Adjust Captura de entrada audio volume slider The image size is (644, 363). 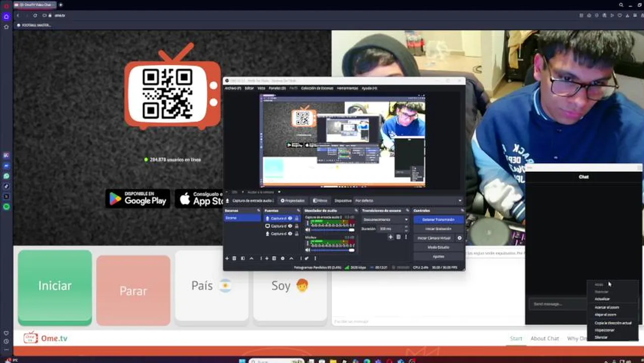tap(333, 230)
